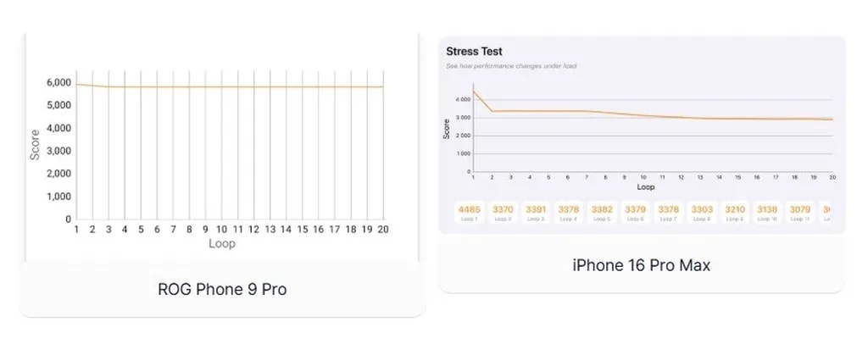Click the performance under load subtitle text
This screenshot has width=868, height=344.
[x=511, y=66]
